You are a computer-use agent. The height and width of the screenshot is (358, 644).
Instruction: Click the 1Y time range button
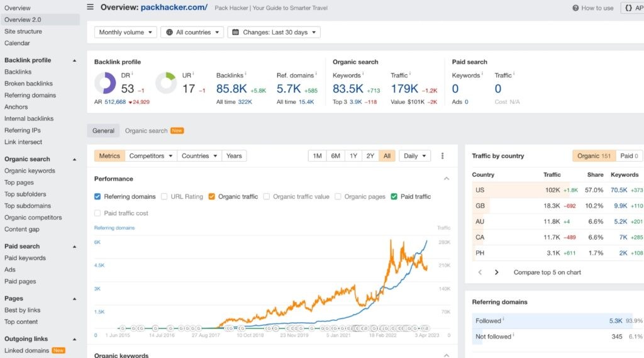(x=353, y=156)
